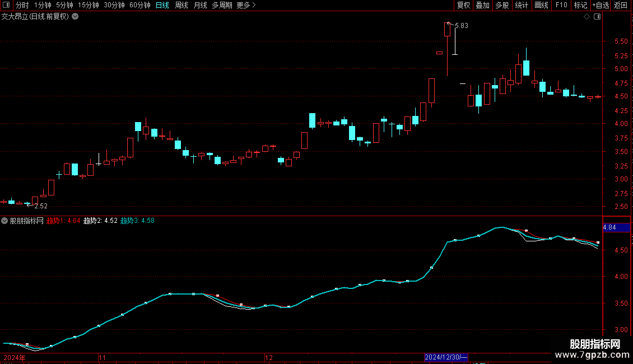The height and width of the screenshot is (364, 633).
Task: Expand the 更多 periods menu
Action: tap(246, 5)
